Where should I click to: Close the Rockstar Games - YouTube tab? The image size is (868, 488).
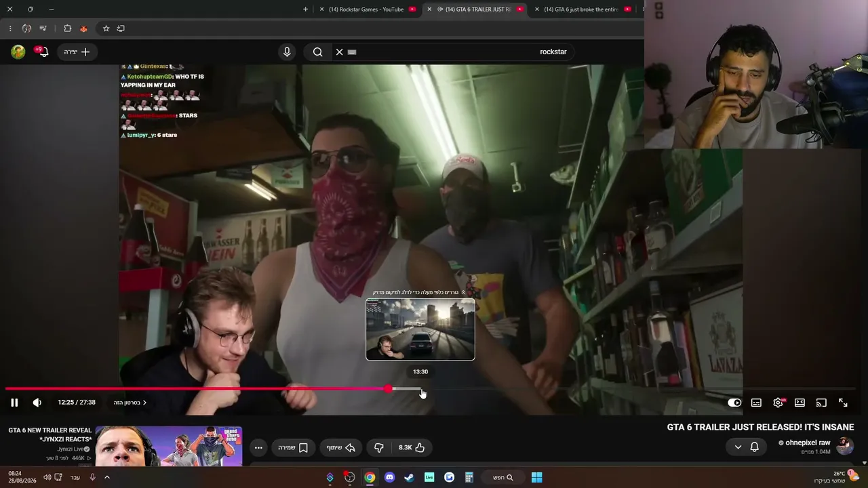tap(321, 9)
